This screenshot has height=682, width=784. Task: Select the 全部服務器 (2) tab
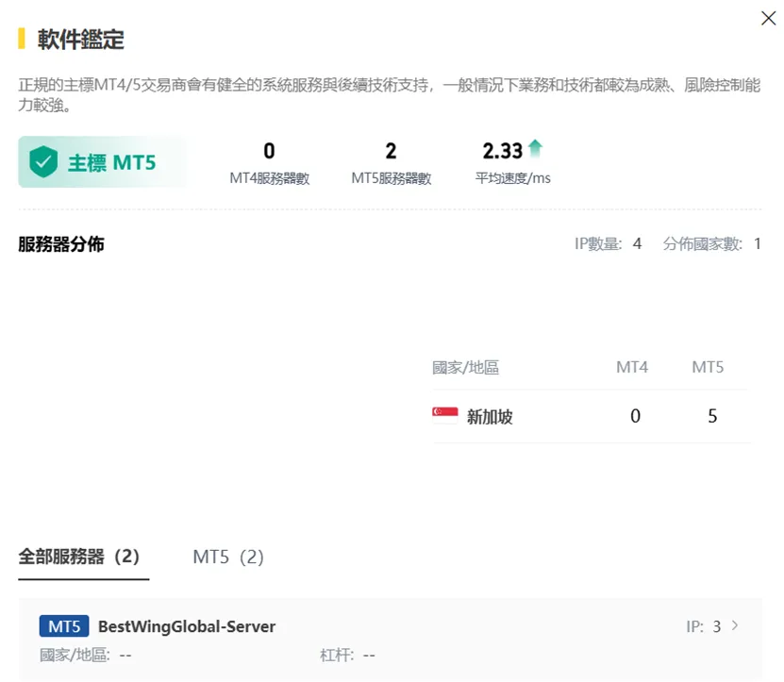pos(79,557)
